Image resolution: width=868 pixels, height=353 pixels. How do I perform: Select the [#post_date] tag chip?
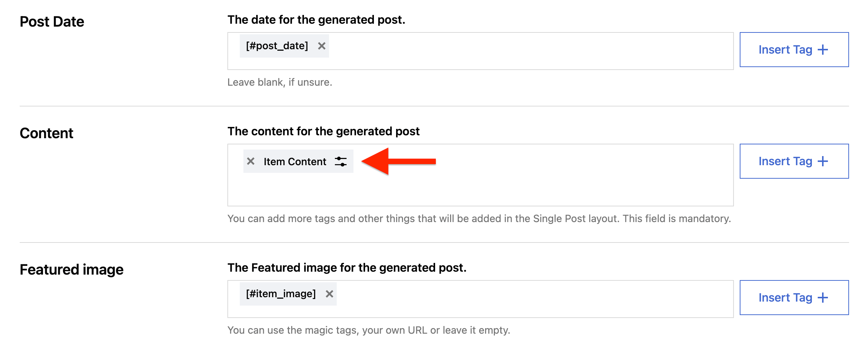click(277, 46)
